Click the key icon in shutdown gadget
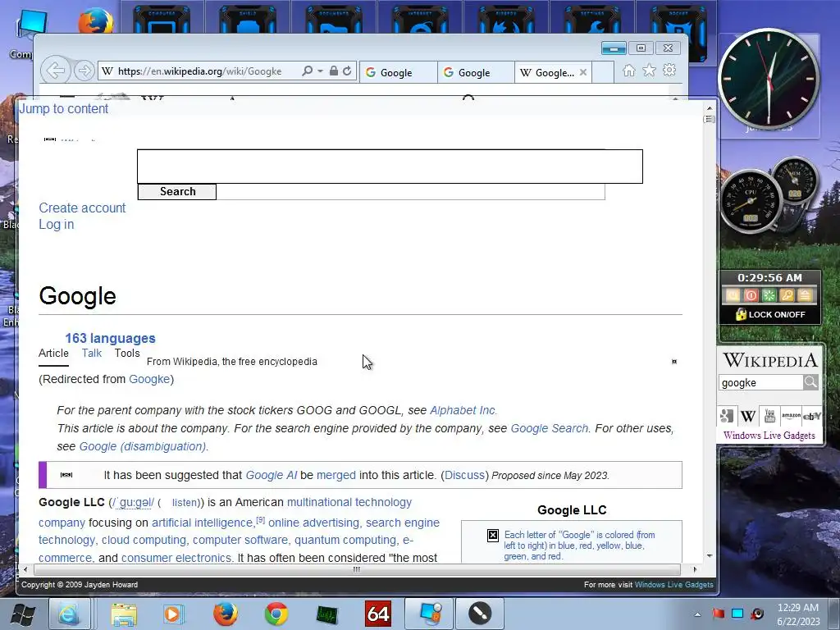Image resolution: width=840 pixels, height=630 pixels. (787, 295)
